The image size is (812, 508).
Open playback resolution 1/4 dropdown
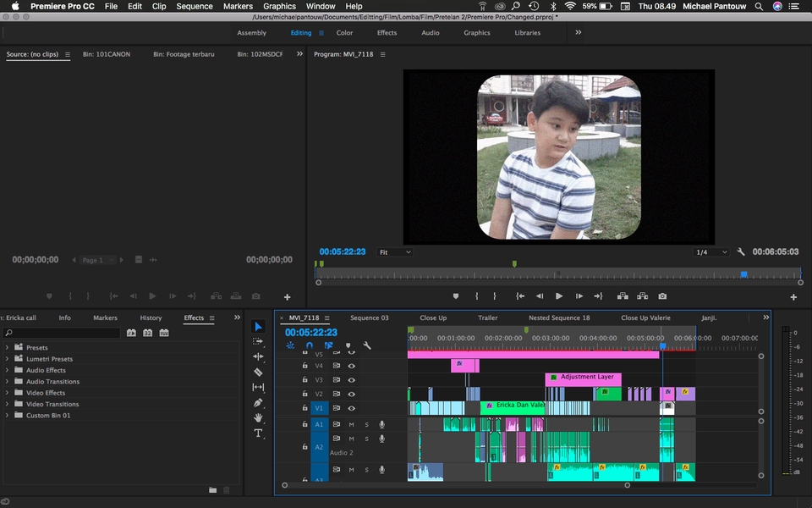point(711,252)
